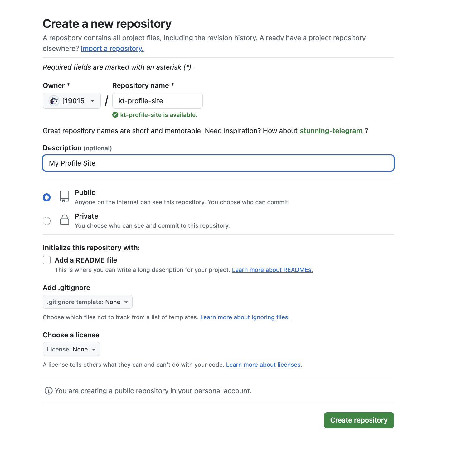Click the green availability checkmark icon

click(115, 115)
